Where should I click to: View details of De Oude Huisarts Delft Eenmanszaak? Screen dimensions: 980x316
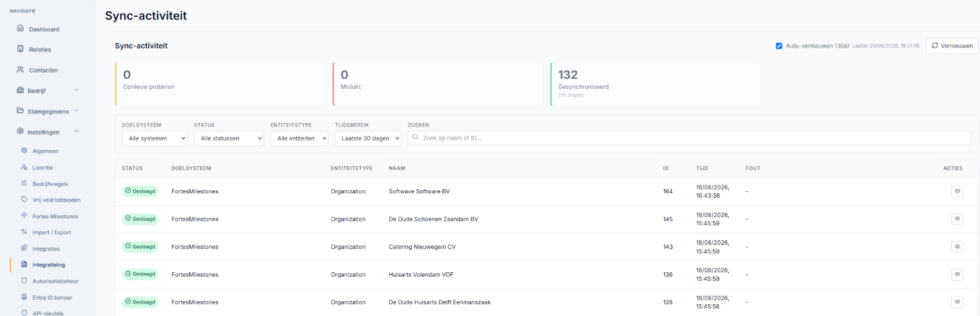coord(957,302)
